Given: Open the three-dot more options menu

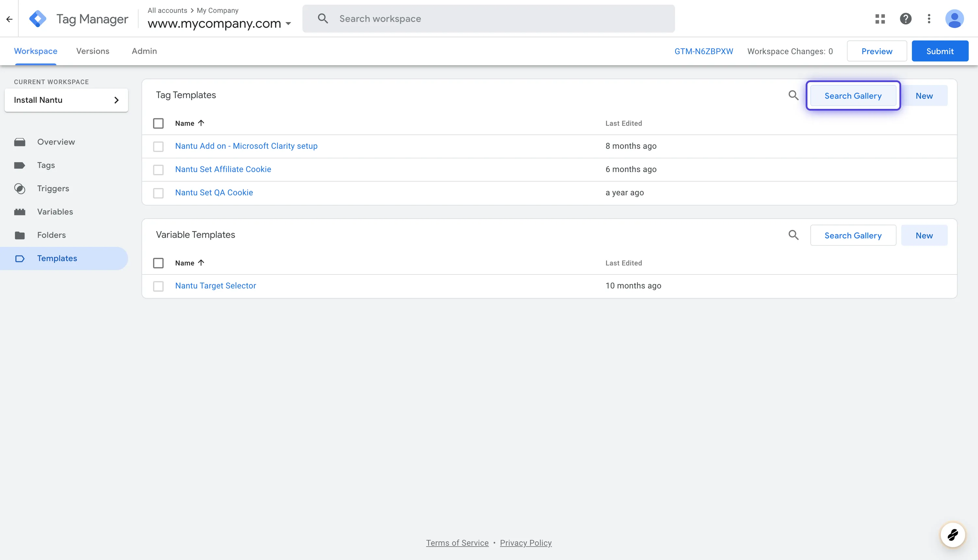Looking at the screenshot, I should [x=929, y=19].
